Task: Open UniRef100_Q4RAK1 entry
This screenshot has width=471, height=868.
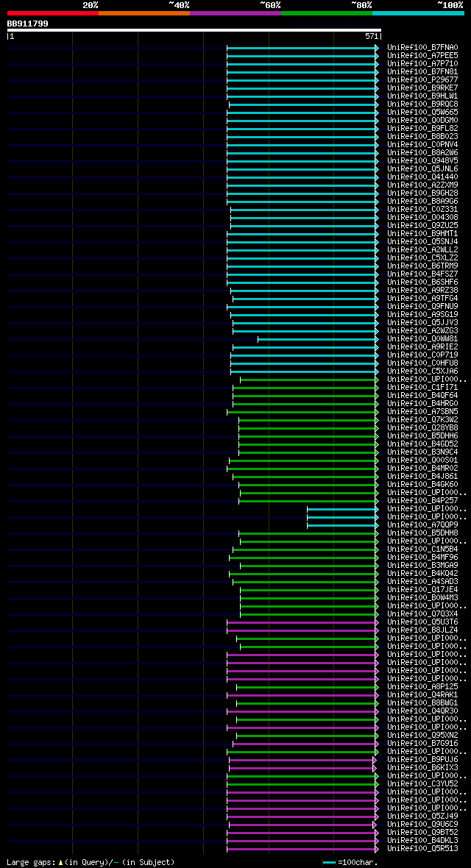Action: (x=422, y=695)
